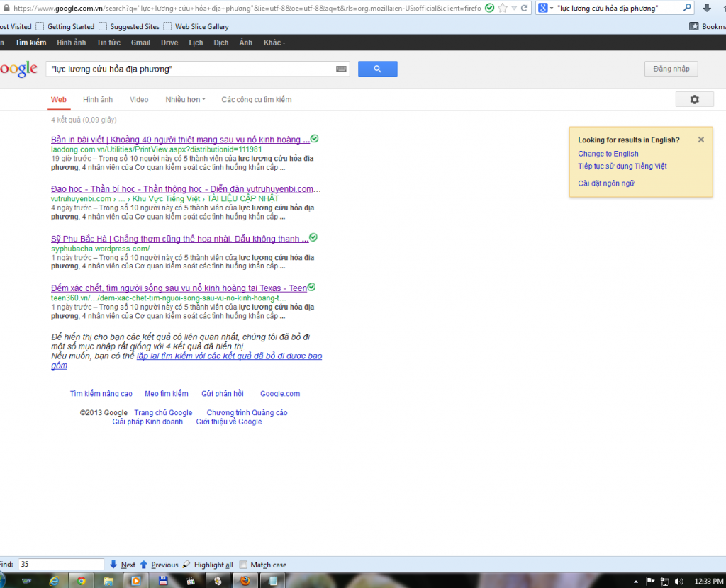Click the green safety check next to Teen360 result
The width and height of the screenshot is (726, 588).
[x=312, y=288]
